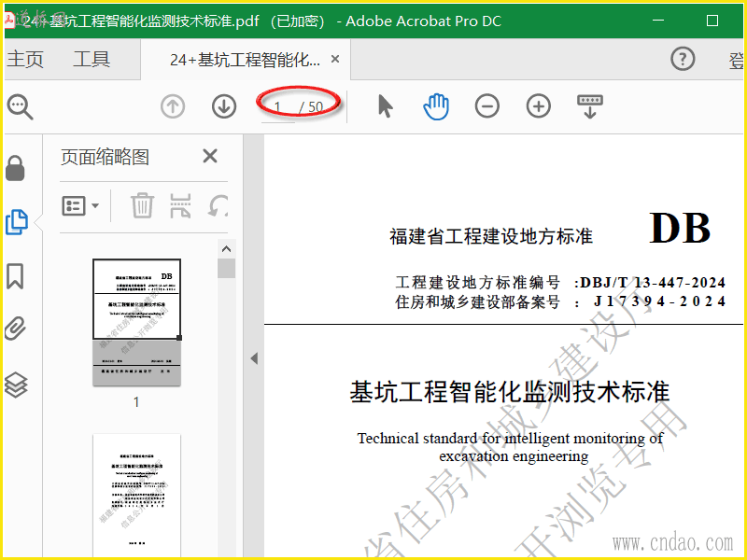Open the thumbnails options dropdown menu

click(80, 205)
